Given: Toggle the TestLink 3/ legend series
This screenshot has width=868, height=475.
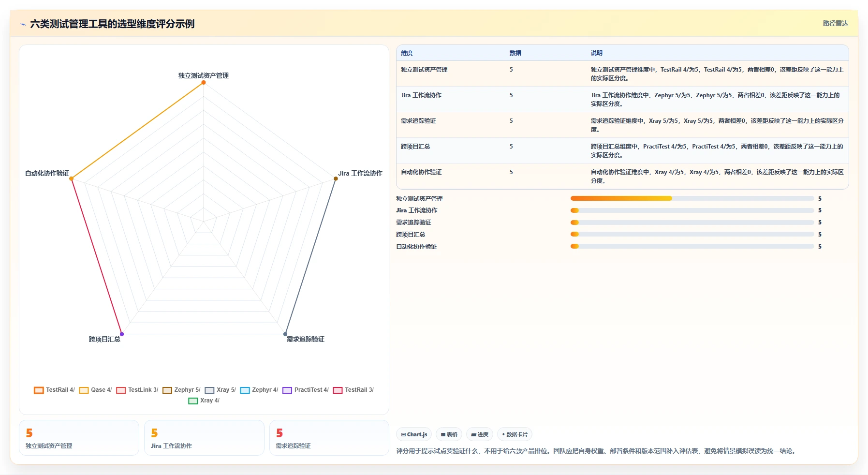Looking at the screenshot, I should pyautogui.click(x=137, y=390).
